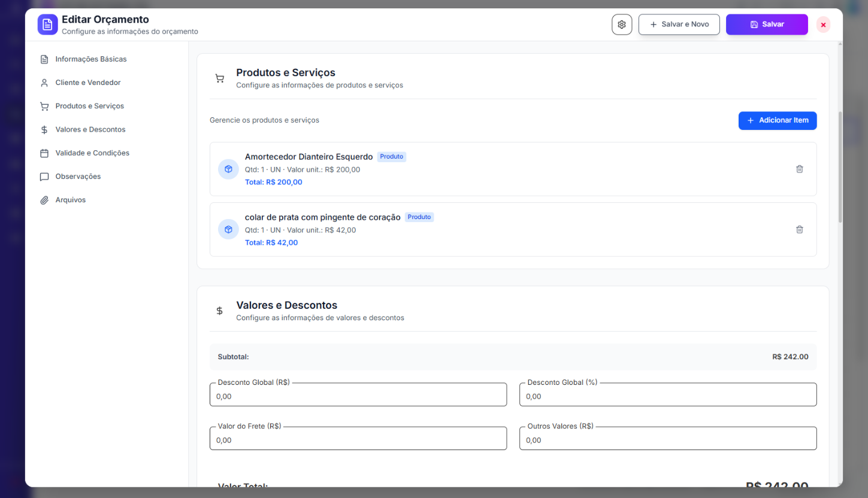
Task: Delete the Amortecedor Dianteiro Esquerdo item
Action: pyautogui.click(x=799, y=169)
